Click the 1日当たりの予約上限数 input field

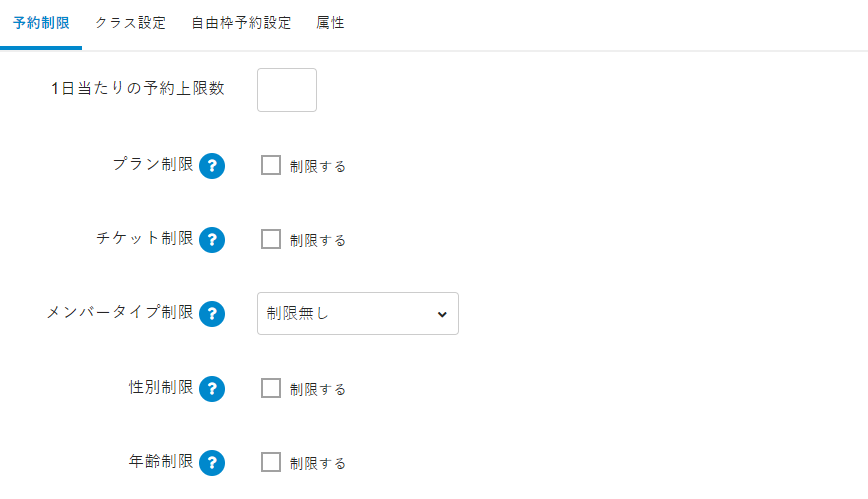coord(287,90)
